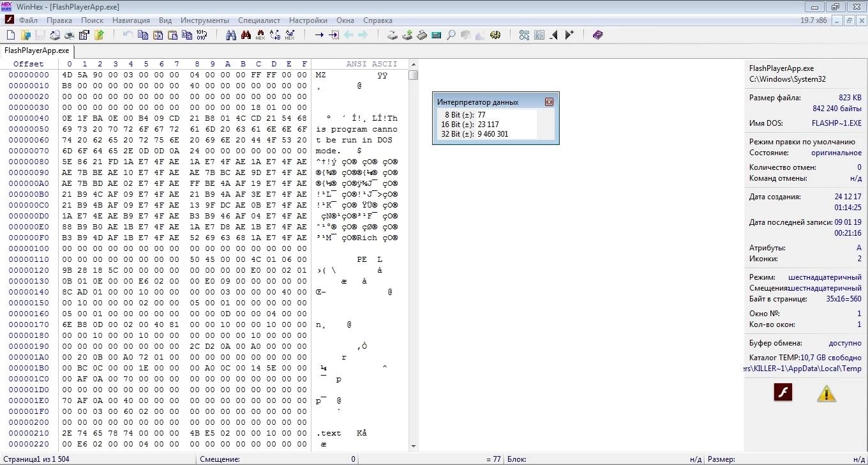Click DOS name value FLASHP~1.EXE
The width and height of the screenshot is (868, 465).
[x=837, y=123]
